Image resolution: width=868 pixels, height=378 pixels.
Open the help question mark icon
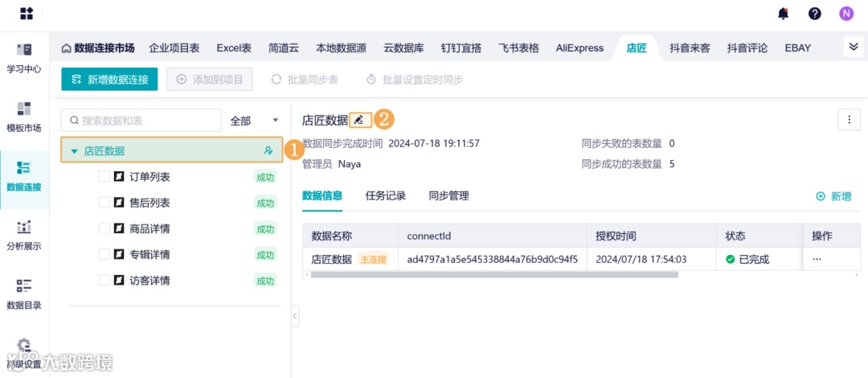tap(814, 14)
